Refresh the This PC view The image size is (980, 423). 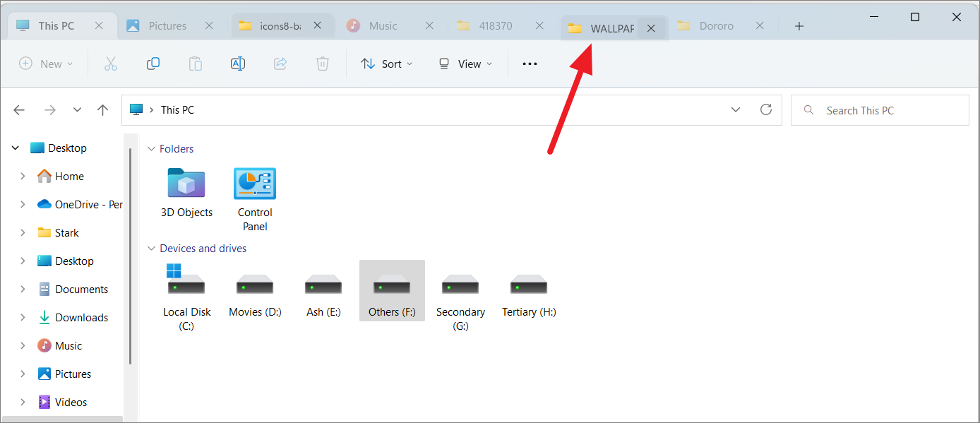coord(766,109)
